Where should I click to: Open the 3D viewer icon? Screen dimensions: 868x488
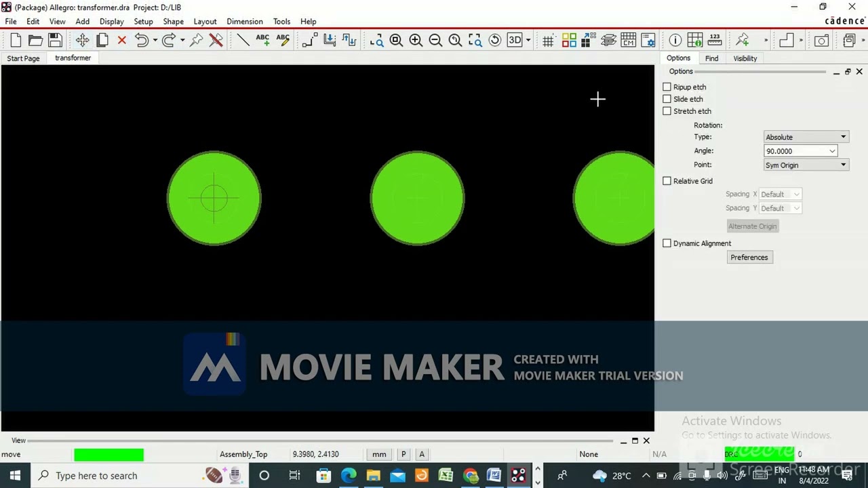pos(515,41)
